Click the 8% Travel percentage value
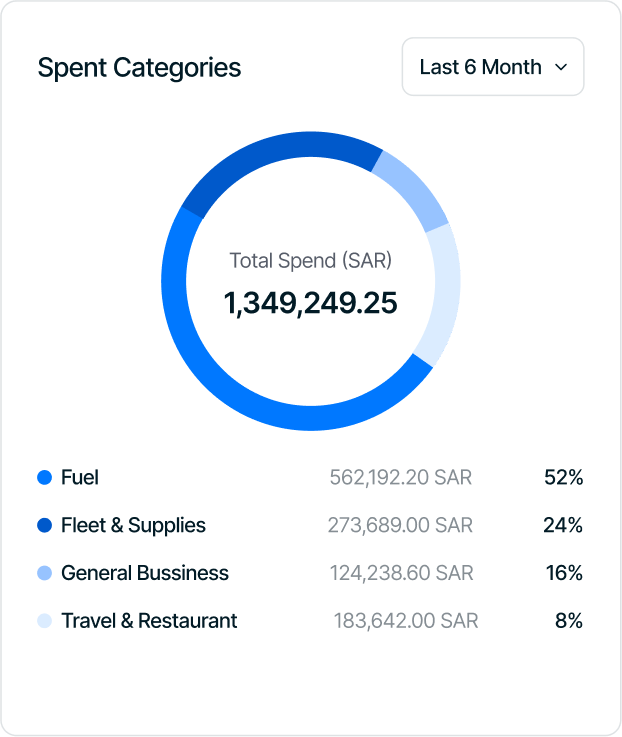Image resolution: width=622 pixels, height=737 pixels. (568, 621)
